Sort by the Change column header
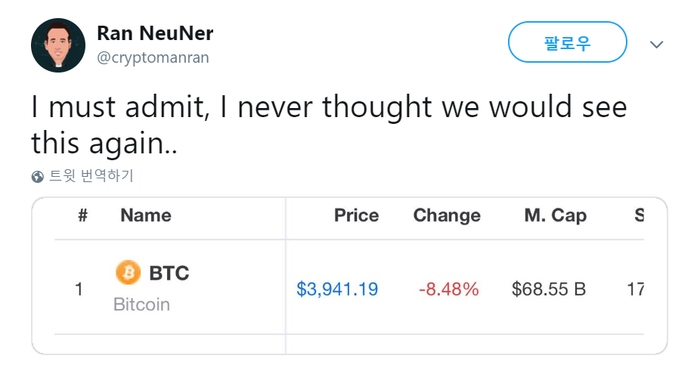 [447, 215]
